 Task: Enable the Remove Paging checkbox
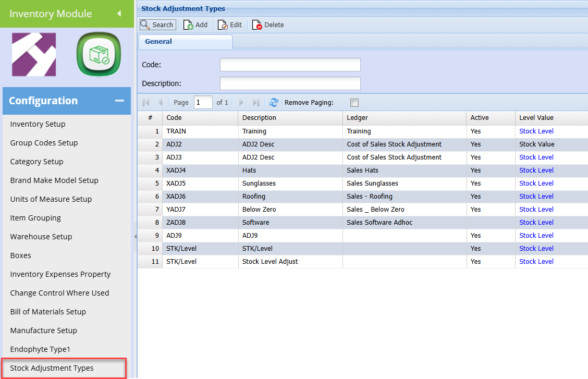pos(354,103)
